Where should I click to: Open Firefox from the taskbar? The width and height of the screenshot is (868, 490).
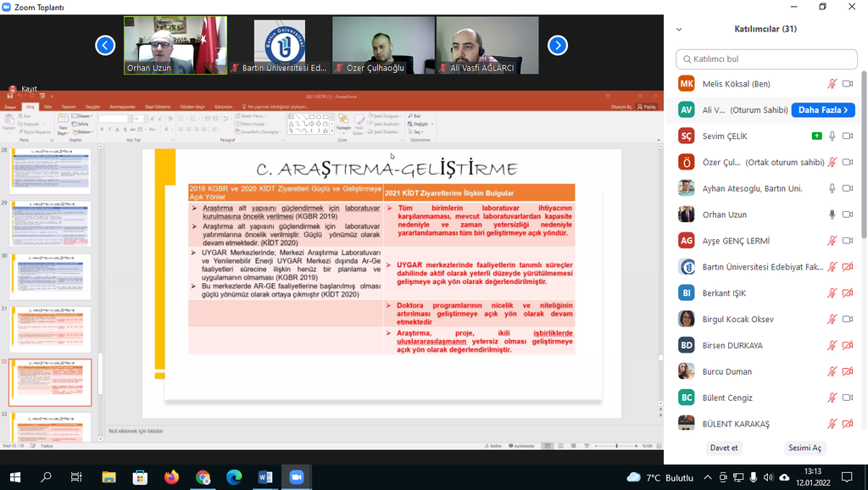(x=171, y=477)
